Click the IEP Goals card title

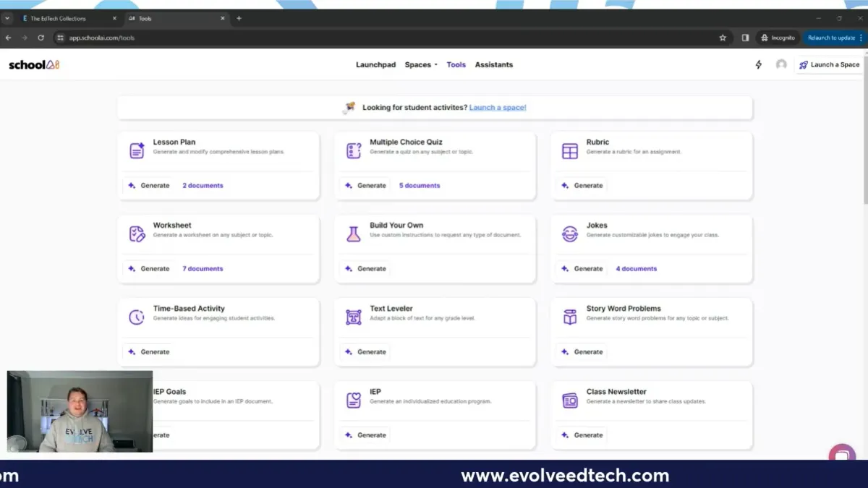pos(169,391)
